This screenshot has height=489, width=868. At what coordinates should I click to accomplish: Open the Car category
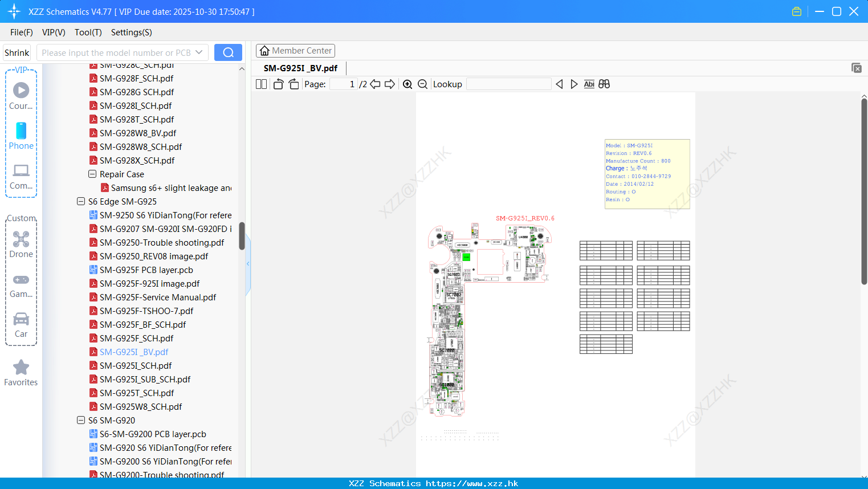[x=21, y=325]
